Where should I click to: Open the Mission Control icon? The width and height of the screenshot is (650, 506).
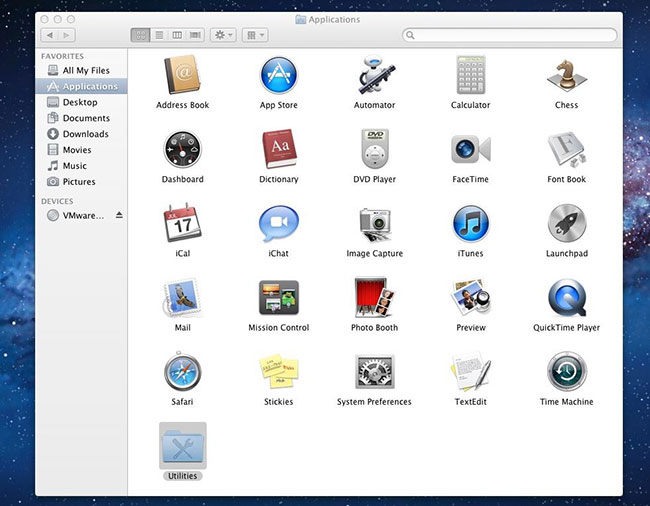(x=279, y=298)
